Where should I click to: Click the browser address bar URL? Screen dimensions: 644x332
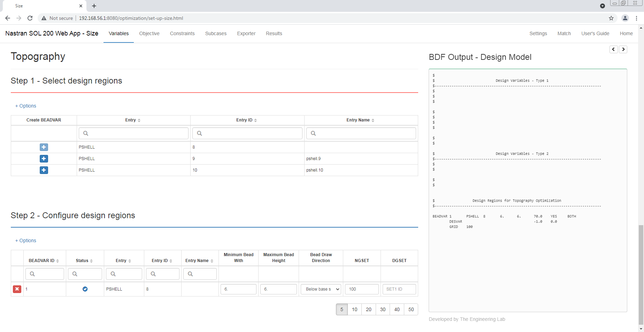click(x=131, y=18)
